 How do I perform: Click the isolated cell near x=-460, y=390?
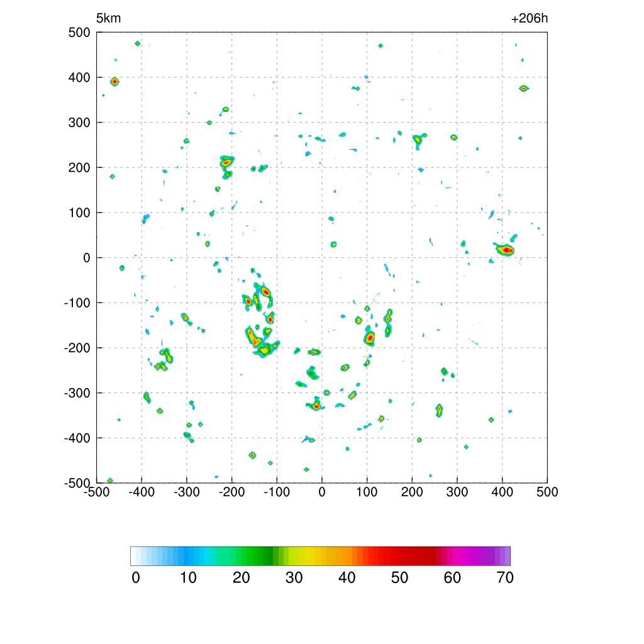[x=114, y=82]
